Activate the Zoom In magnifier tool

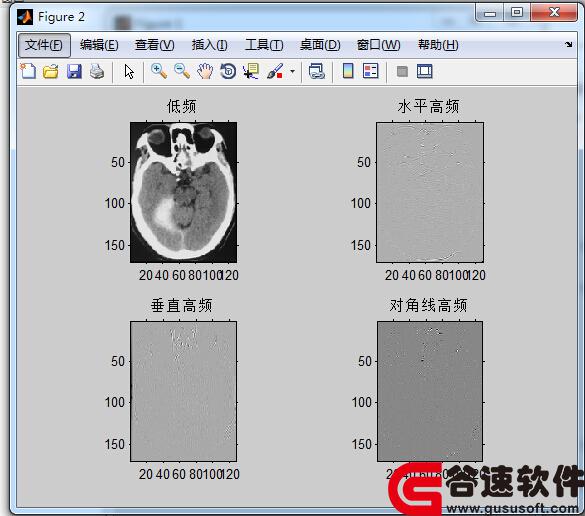(159, 71)
